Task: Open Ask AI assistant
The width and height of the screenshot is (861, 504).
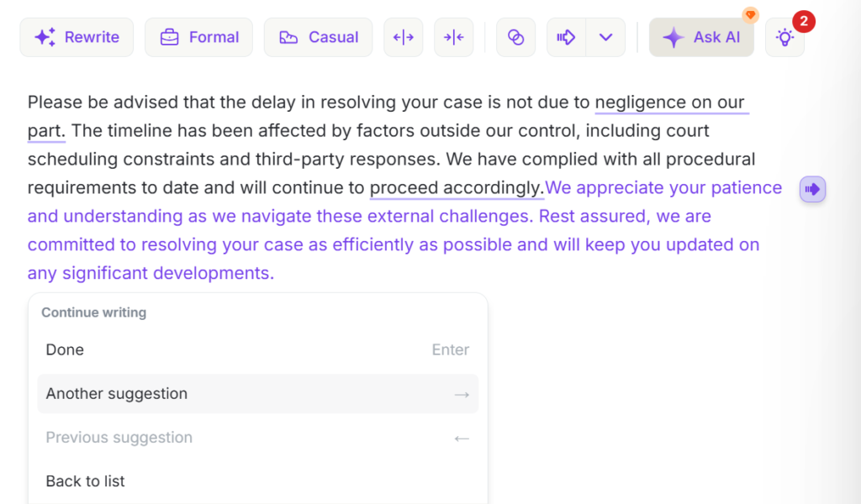Action: pyautogui.click(x=701, y=37)
